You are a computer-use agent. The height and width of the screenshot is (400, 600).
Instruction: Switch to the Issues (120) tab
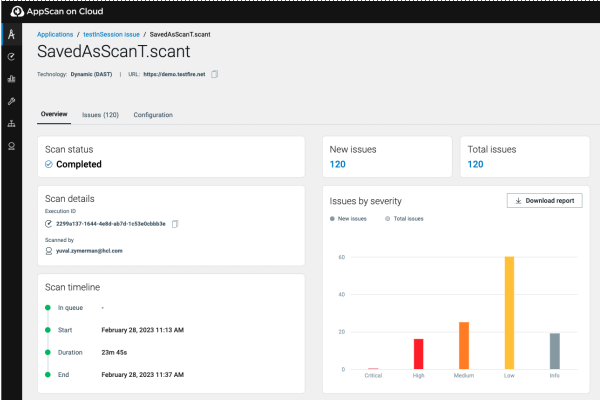coord(100,115)
